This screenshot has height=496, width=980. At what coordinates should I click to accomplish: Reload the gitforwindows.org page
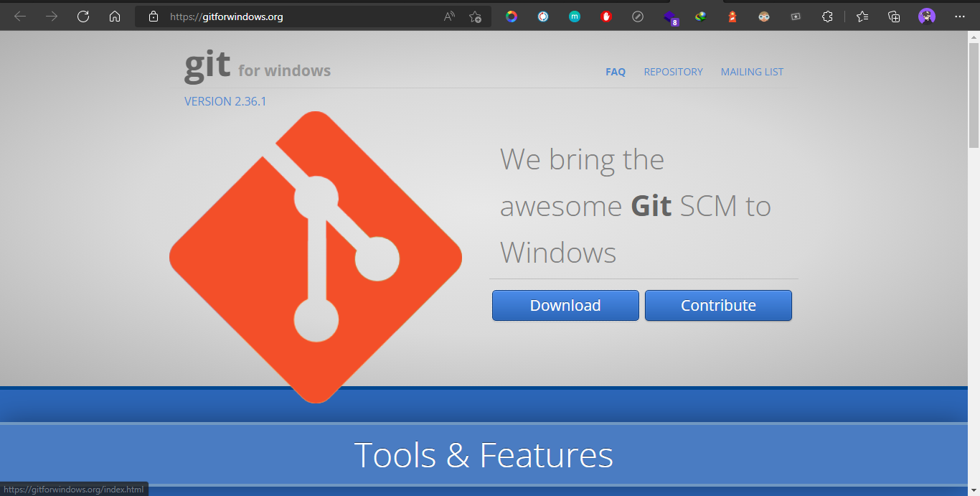pyautogui.click(x=83, y=17)
